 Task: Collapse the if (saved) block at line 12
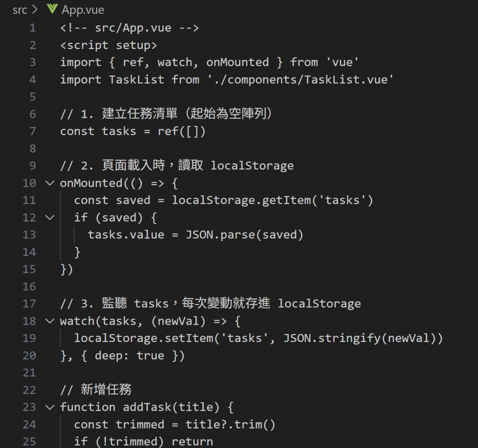pos(49,218)
